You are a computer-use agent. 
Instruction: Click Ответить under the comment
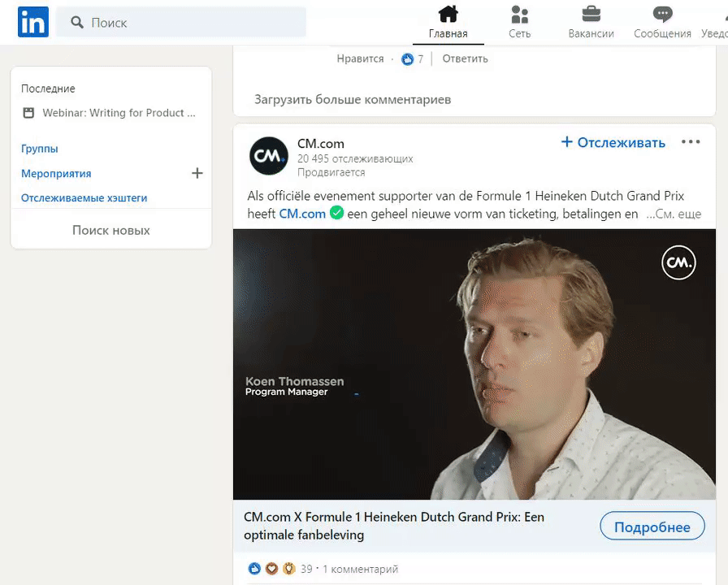pos(465,58)
